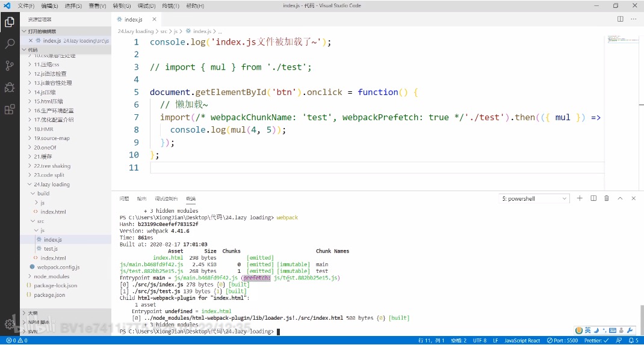Click the code minimap preview
This screenshot has width=644, height=345.
[623, 40]
